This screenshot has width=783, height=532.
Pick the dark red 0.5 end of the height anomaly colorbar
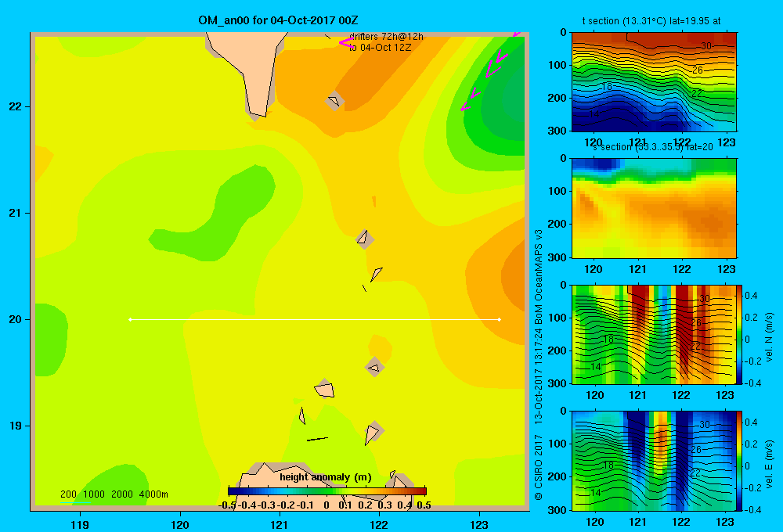pos(423,491)
